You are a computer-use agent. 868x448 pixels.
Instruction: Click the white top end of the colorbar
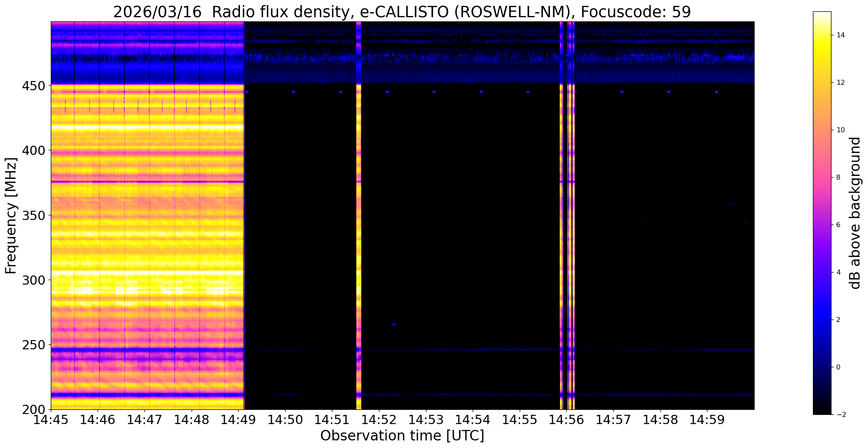point(822,15)
